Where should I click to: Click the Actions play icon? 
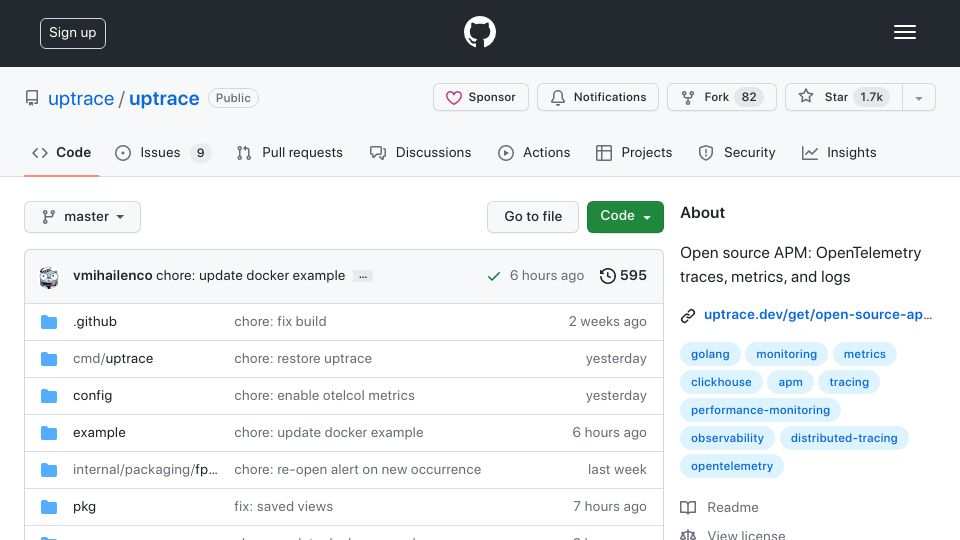[505, 152]
